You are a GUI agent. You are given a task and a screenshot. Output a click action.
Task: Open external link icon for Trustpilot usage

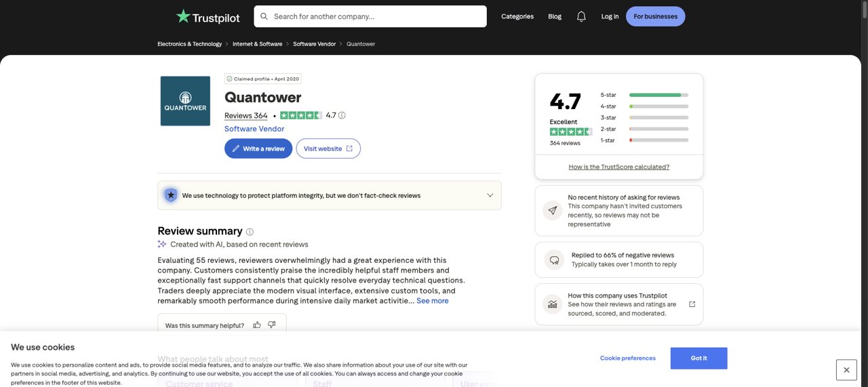pyautogui.click(x=692, y=304)
